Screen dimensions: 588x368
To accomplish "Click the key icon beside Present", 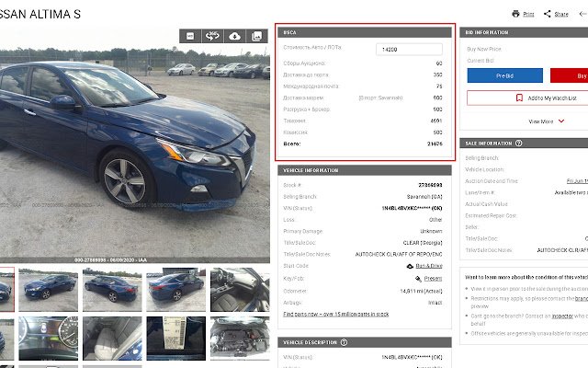I will pyautogui.click(x=419, y=279).
